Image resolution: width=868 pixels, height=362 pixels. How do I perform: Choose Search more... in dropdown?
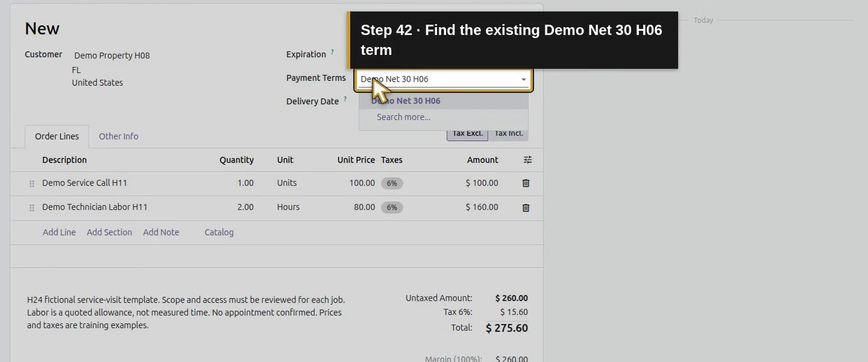pyautogui.click(x=444, y=117)
